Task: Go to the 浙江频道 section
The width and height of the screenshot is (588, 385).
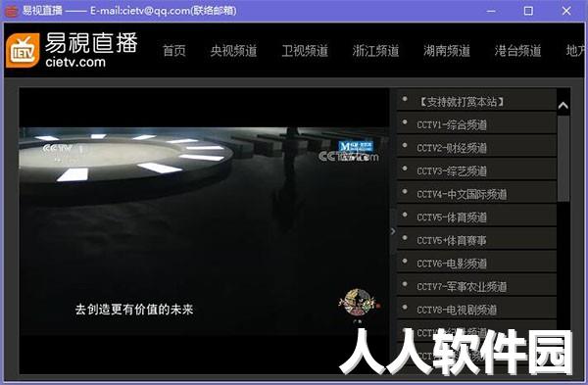Action: (x=375, y=51)
